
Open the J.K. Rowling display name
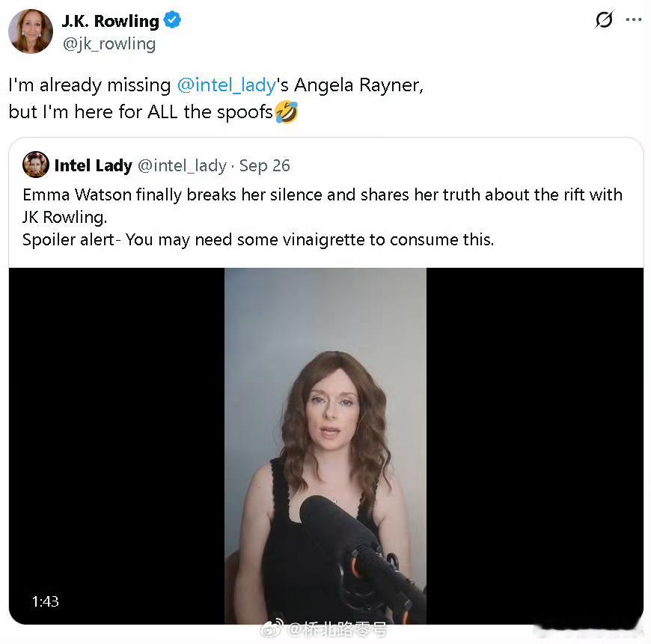coord(111,21)
